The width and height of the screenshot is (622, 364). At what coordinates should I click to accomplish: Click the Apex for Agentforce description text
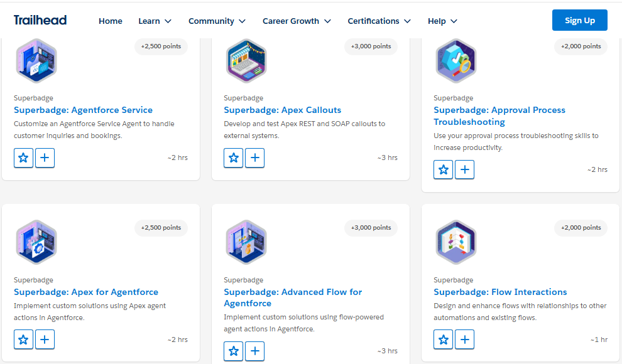point(90,312)
